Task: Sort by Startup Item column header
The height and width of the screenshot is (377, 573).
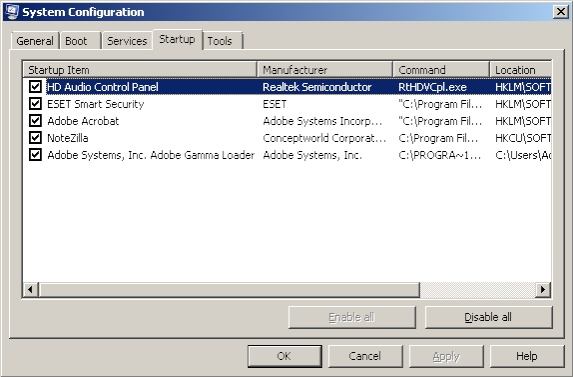Action: 140,69
